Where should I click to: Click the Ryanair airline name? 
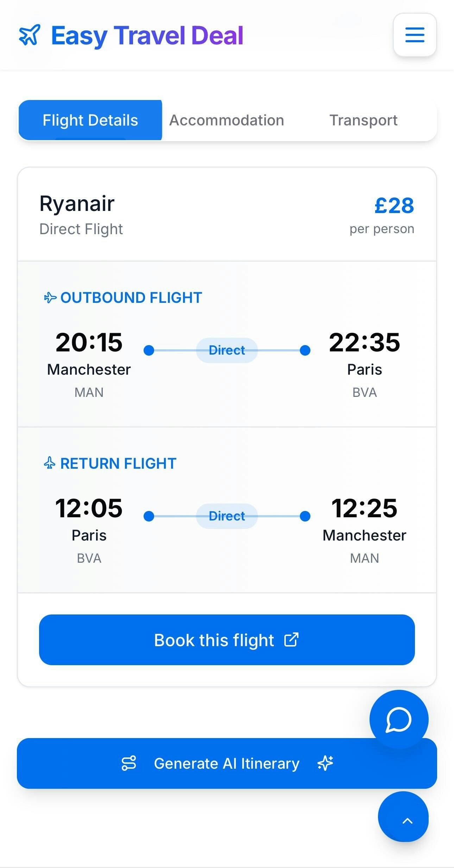pyautogui.click(x=77, y=204)
